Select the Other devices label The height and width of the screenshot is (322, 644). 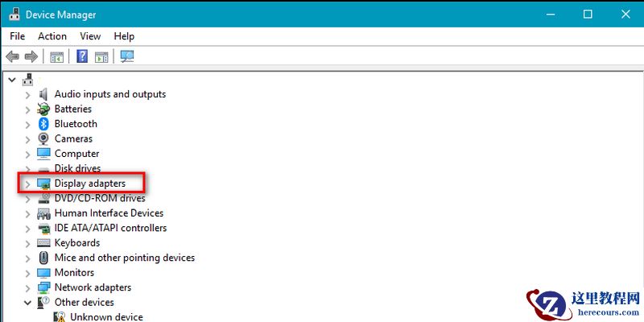[x=85, y=303]
